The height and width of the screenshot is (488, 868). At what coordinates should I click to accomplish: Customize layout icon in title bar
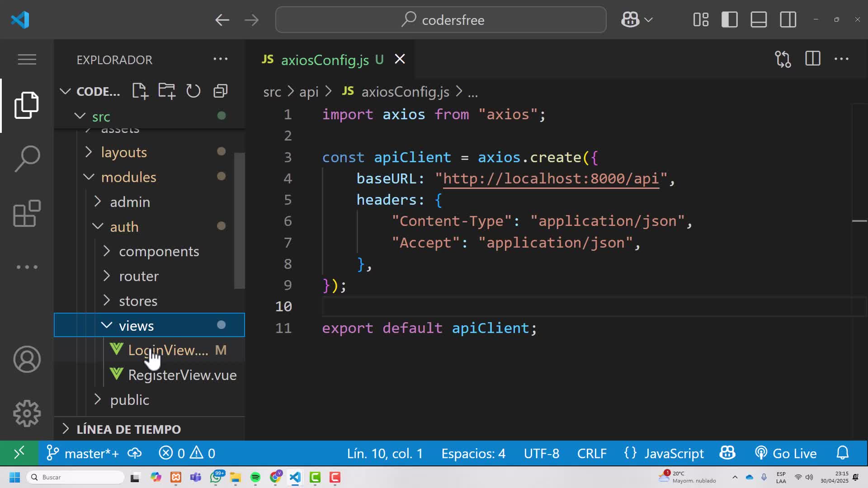pos(701,20)
